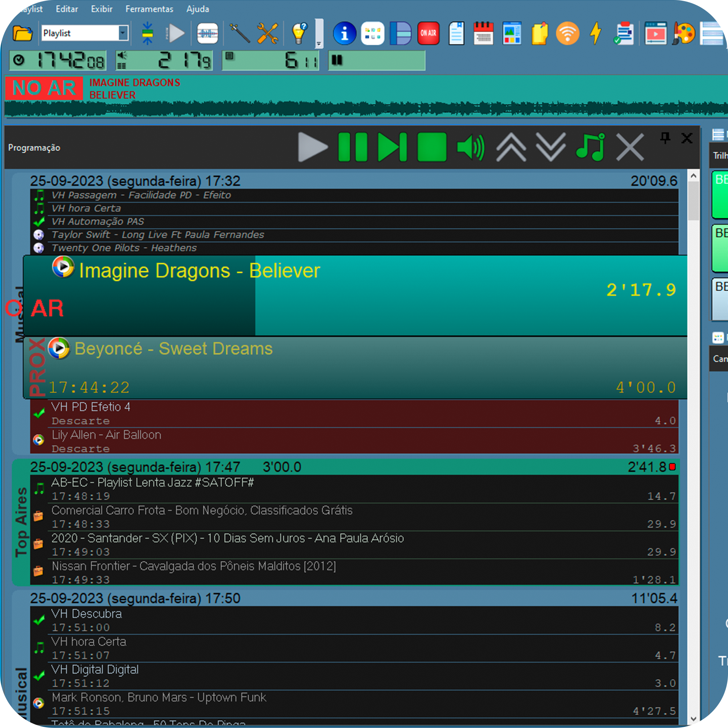Open the audio editor waveform icon
The image size is (728, 728).
click(x=207, y=33)
